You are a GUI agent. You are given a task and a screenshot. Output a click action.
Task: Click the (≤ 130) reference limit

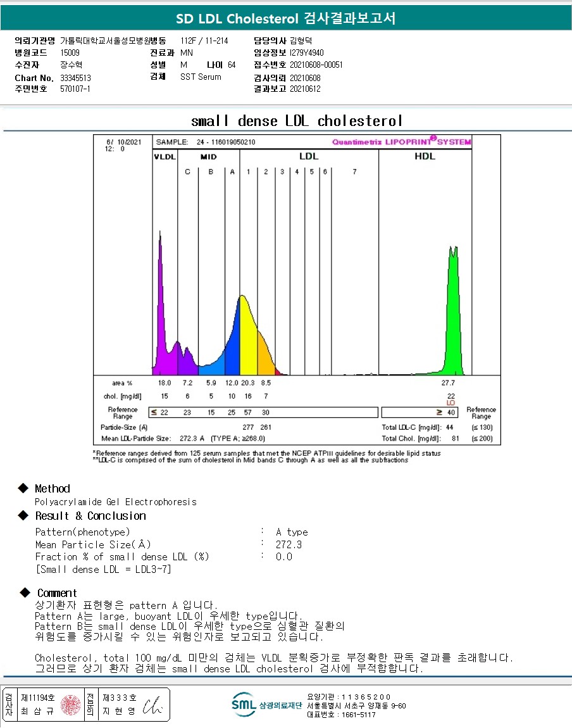click(482, 427)
